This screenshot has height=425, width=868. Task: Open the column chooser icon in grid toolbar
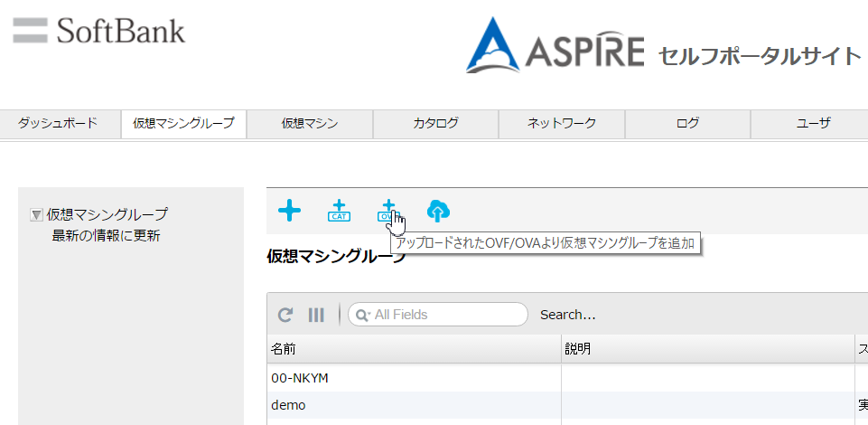(x=316, y=315)
